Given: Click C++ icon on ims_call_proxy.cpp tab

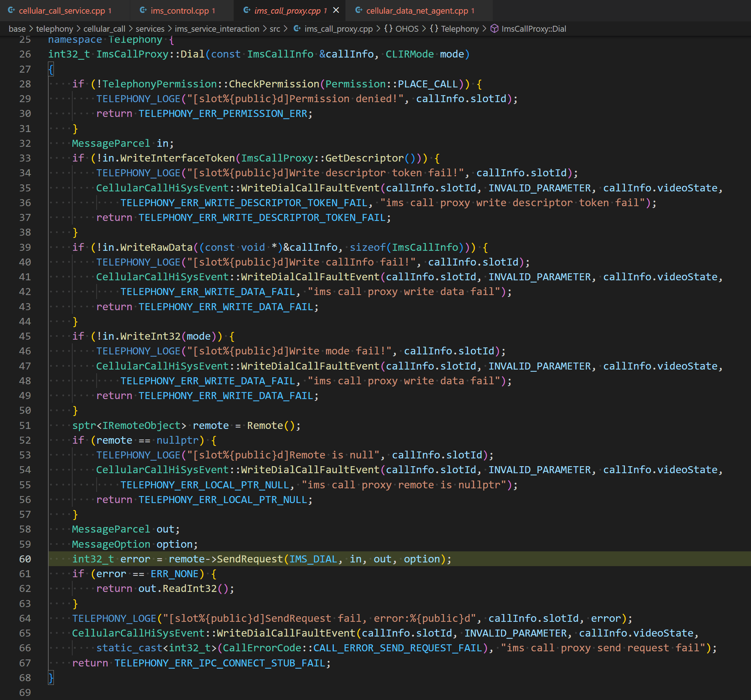Looking at the screenshot, I should pos(247,11).
